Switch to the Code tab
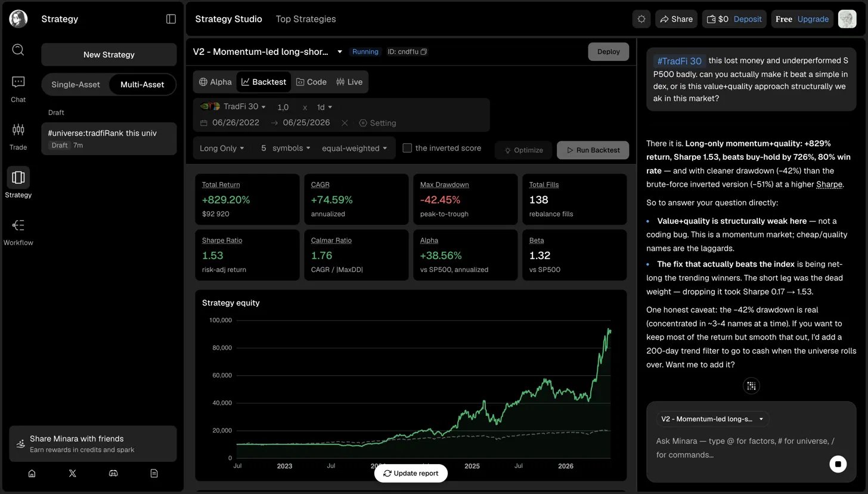 (x=311, y=82)
